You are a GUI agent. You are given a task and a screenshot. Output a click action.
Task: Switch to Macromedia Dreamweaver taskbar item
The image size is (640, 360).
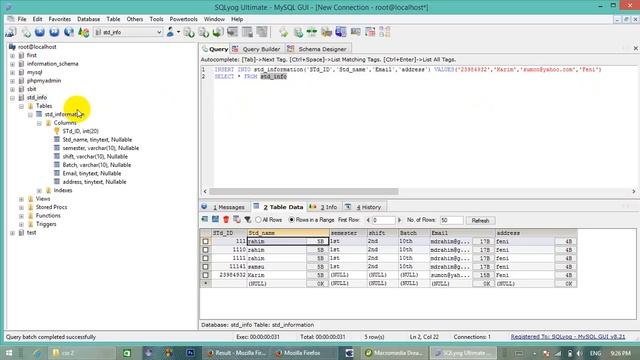[393, 353]
